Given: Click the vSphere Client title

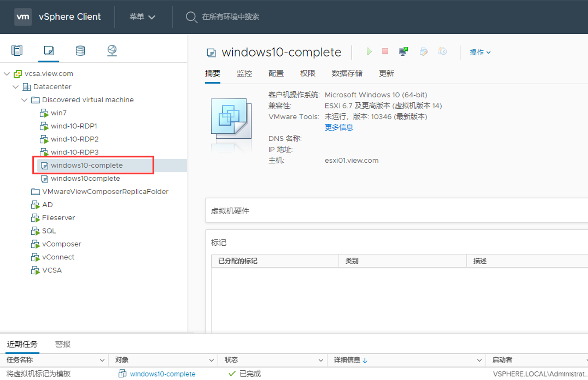Looking at the screenshot, I should pos(70,17).
